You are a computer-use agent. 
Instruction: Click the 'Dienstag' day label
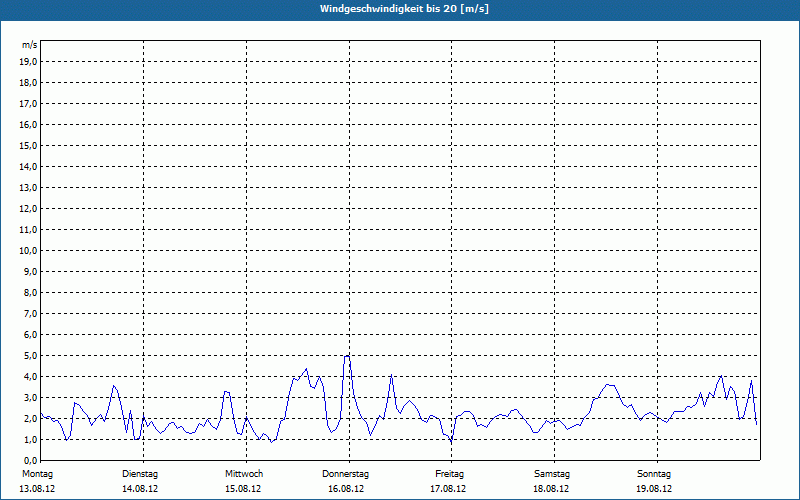point(140,474)
